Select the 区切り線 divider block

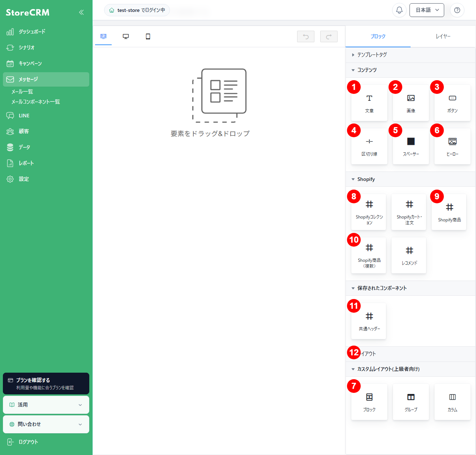[x=369, y=146]
